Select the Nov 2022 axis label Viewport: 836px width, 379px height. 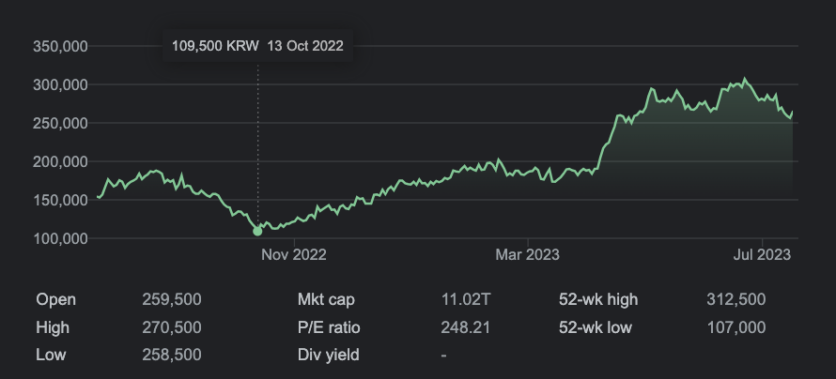coord(293,255)
